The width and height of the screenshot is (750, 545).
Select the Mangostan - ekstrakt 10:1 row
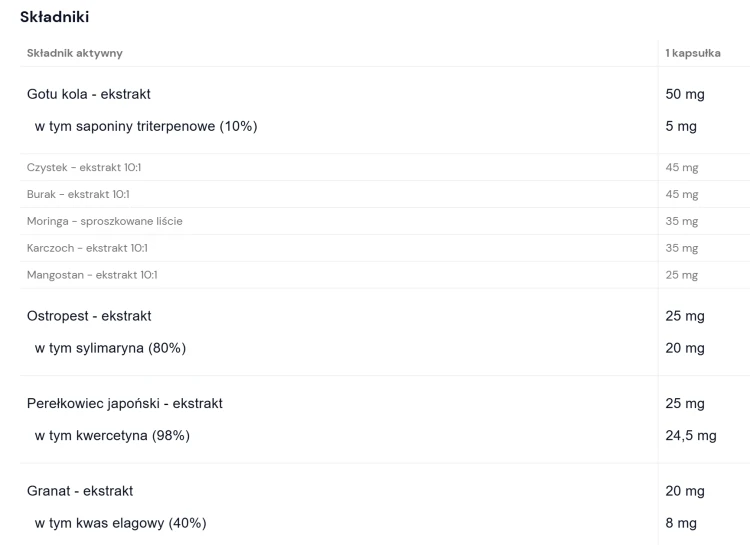(92, 275)
